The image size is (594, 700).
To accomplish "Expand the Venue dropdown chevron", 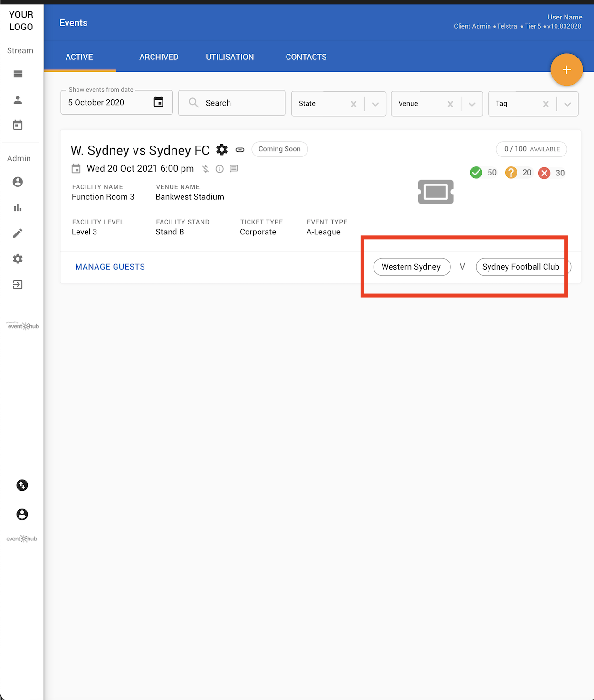I will [x=472, y=104].
